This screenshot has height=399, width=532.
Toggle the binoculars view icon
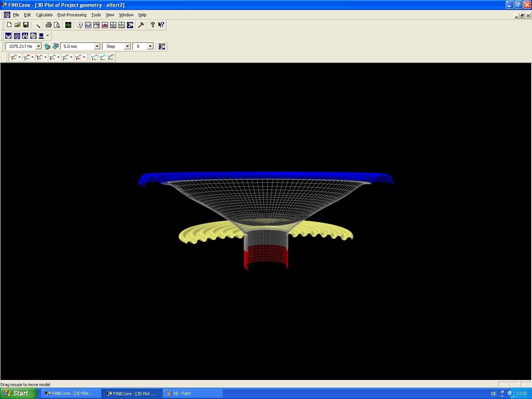click(25, 36)
